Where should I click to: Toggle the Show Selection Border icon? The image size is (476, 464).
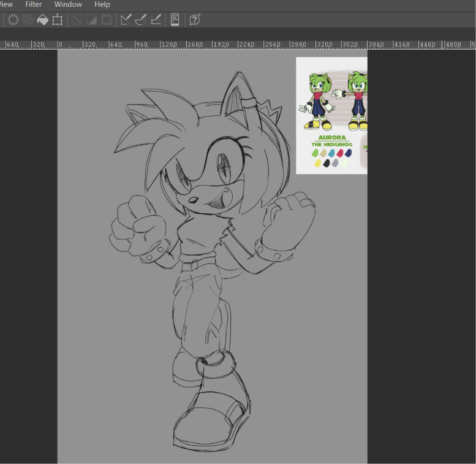[106, 20]
